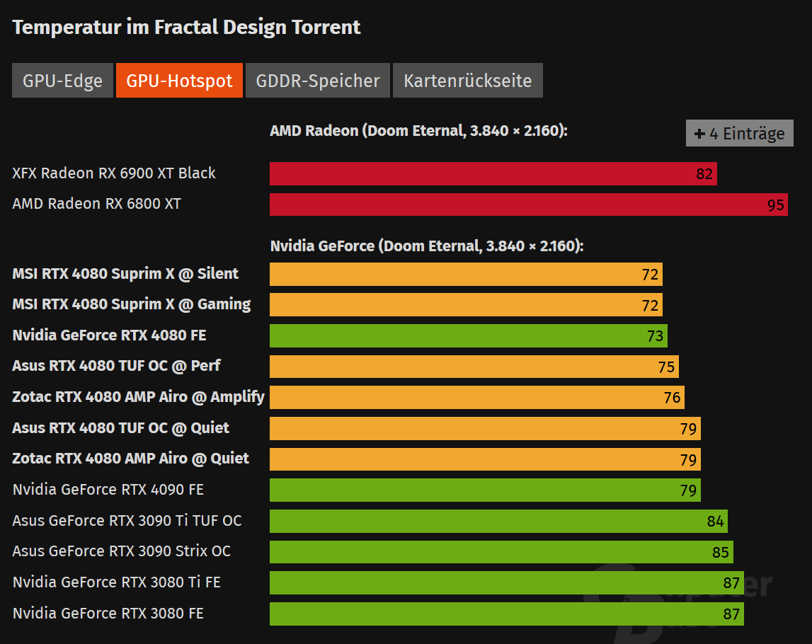The width and height of the screenshot is (812, 644).
Task: Select MSI RTX 4080 Suprim X @ Gaming label
Action: (x=132, y=304)
